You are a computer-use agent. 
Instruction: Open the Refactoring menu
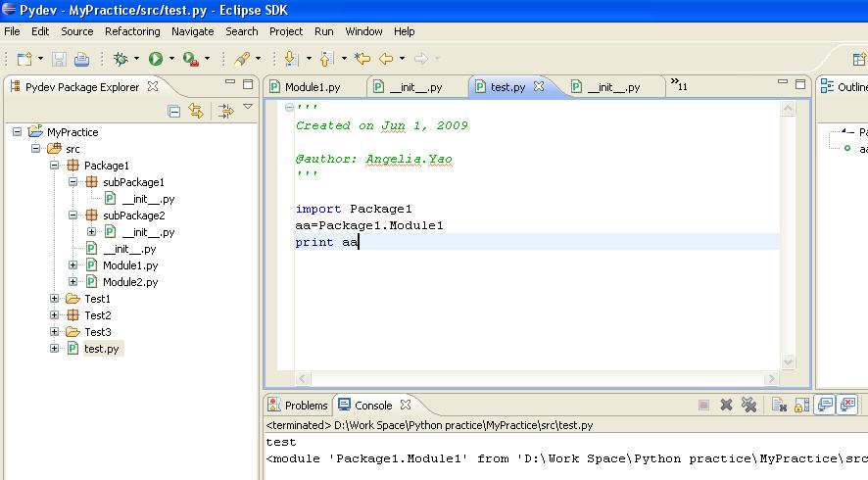(132, 31)
